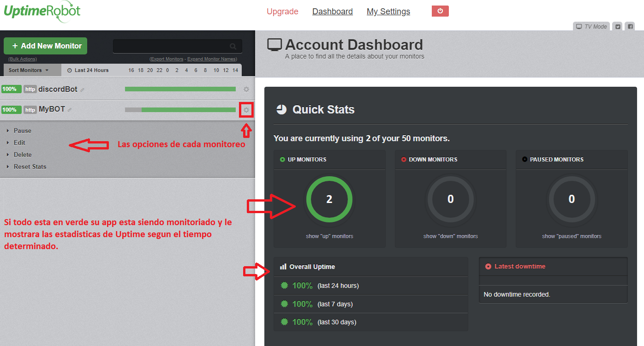This screenshot has height=346, width=644.
Task: Click the Quick Stats pie icon
Action: point(281,109)
